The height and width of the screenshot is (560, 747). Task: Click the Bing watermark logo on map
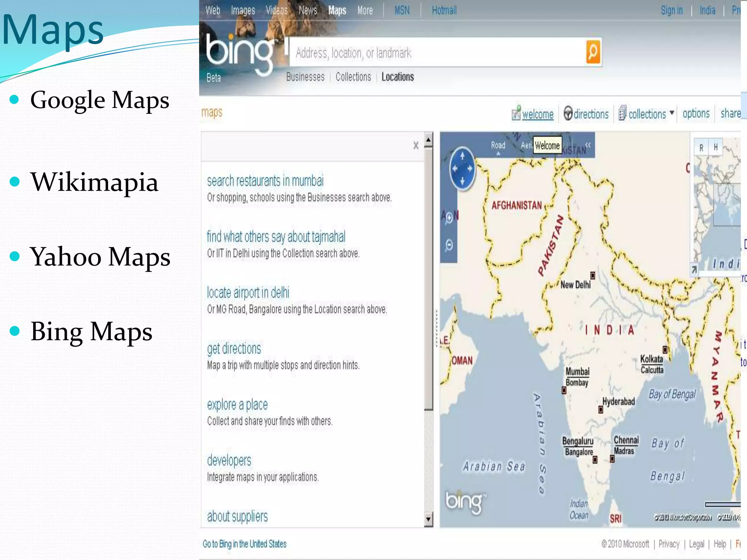[x=465, y=502]
